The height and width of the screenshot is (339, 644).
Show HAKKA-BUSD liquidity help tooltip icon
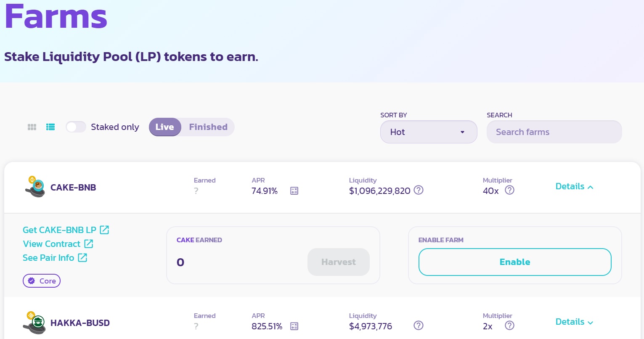(x=419, y=326)
